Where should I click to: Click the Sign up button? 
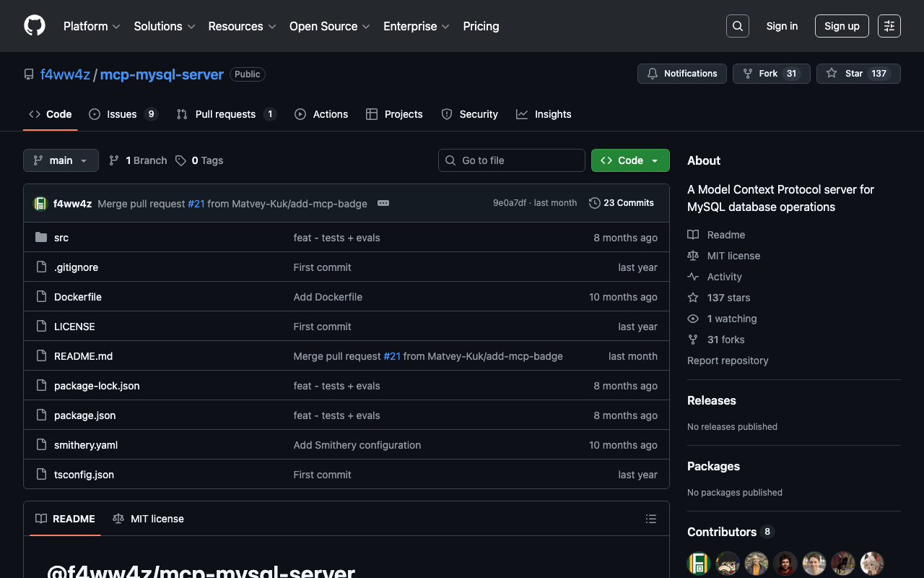(841, 26)
